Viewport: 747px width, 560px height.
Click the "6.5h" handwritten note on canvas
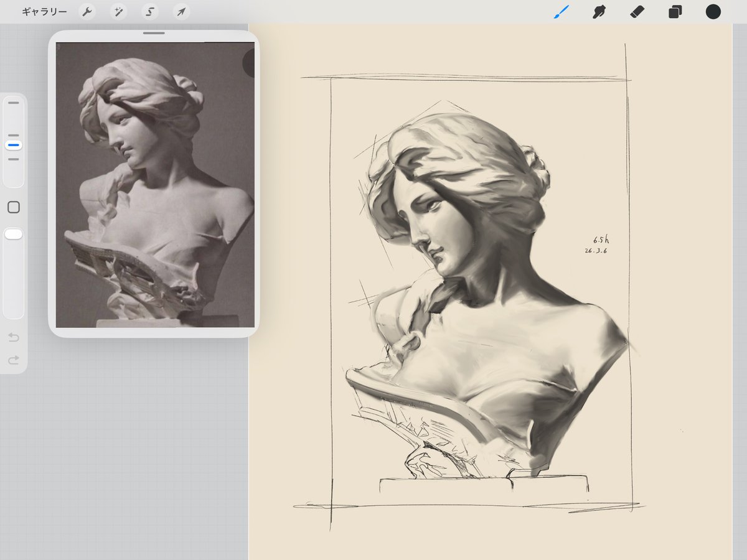tap(601, 240)
